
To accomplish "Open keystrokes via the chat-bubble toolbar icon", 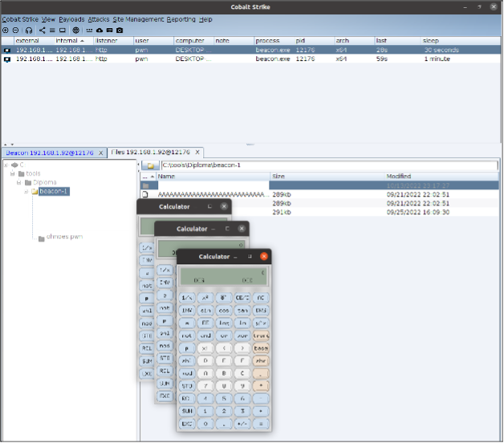I will 110,30.
